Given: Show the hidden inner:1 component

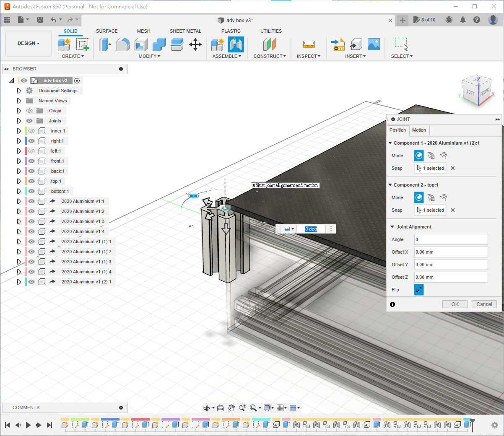Looking at the screenshot, I should (x=31, y=131).
